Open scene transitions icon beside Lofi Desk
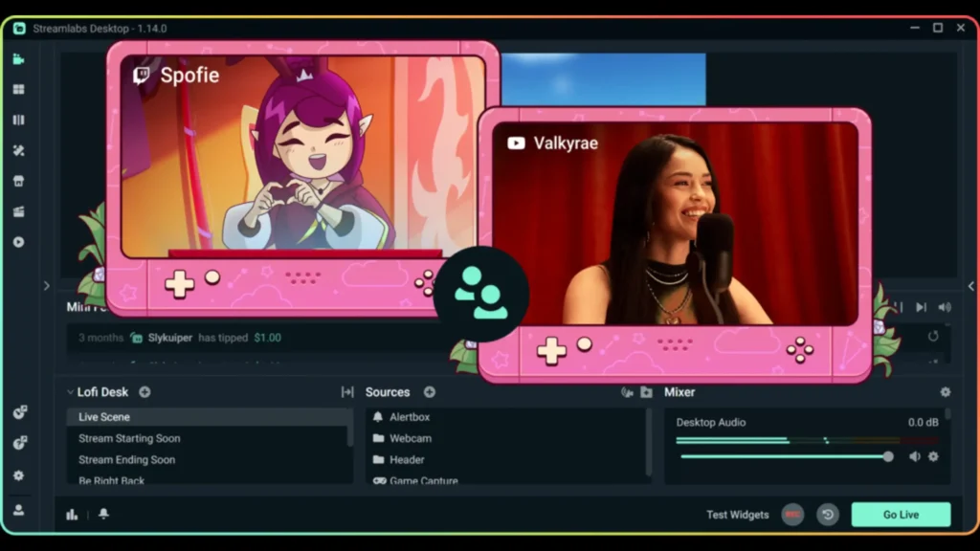This screenshot has height=551, width=980. tap(347, 391)
